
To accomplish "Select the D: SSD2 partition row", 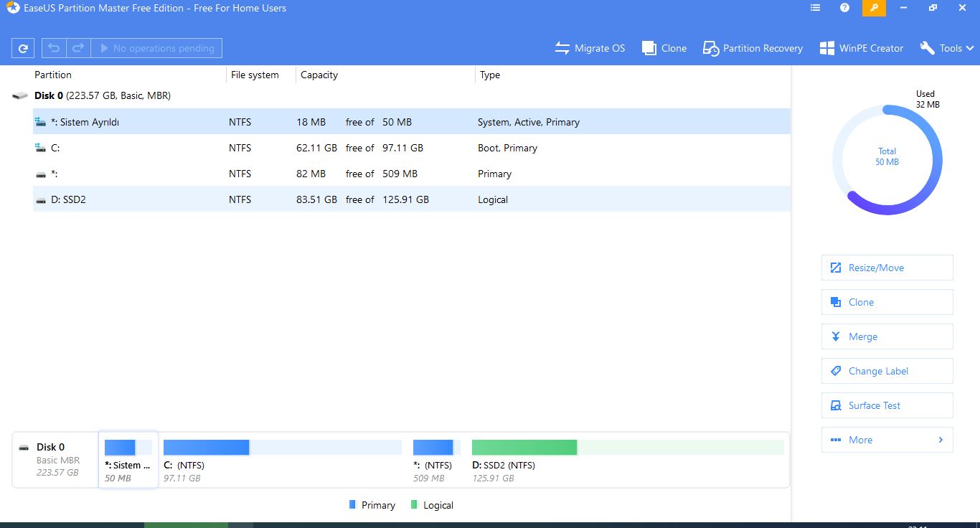I will (x=412, y=199).
